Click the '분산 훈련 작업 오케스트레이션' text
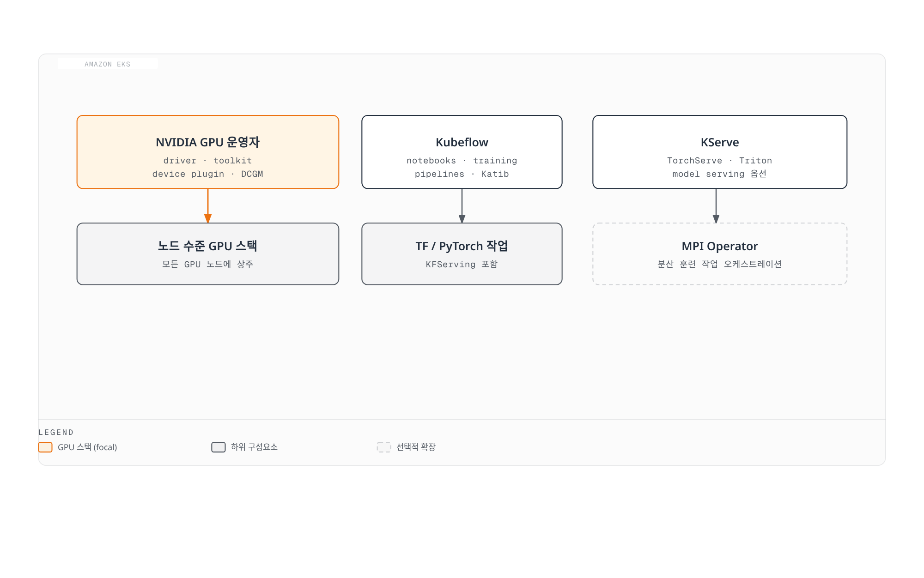 click(720, 264)
